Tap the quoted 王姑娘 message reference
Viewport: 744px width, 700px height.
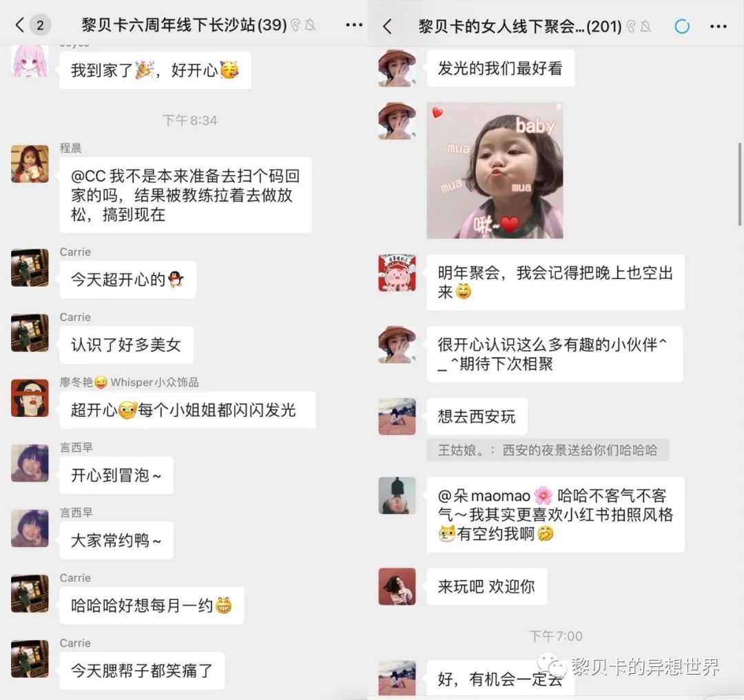[x=548, y=450]
